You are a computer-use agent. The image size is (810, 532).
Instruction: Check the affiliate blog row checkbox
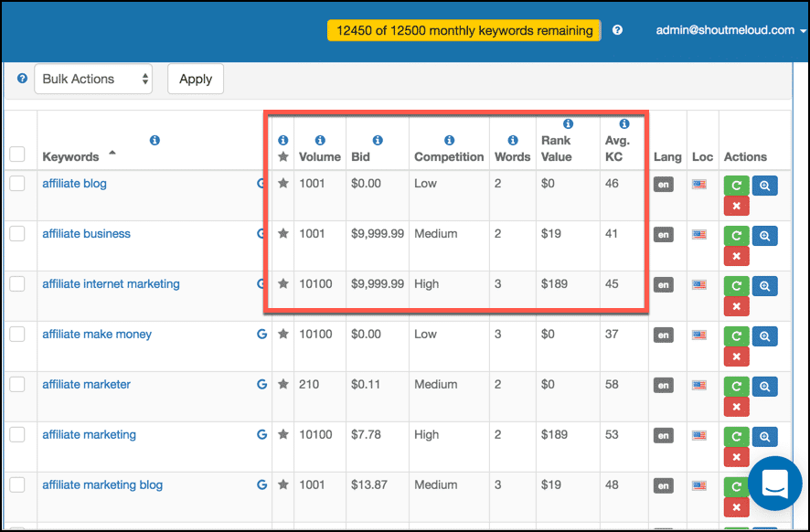17,184
